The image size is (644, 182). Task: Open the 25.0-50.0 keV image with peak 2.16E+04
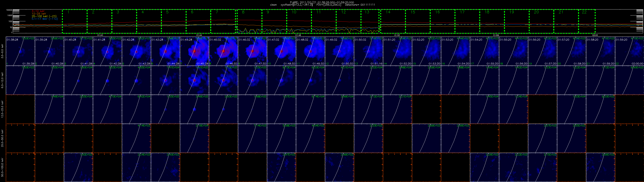[194, 138]
